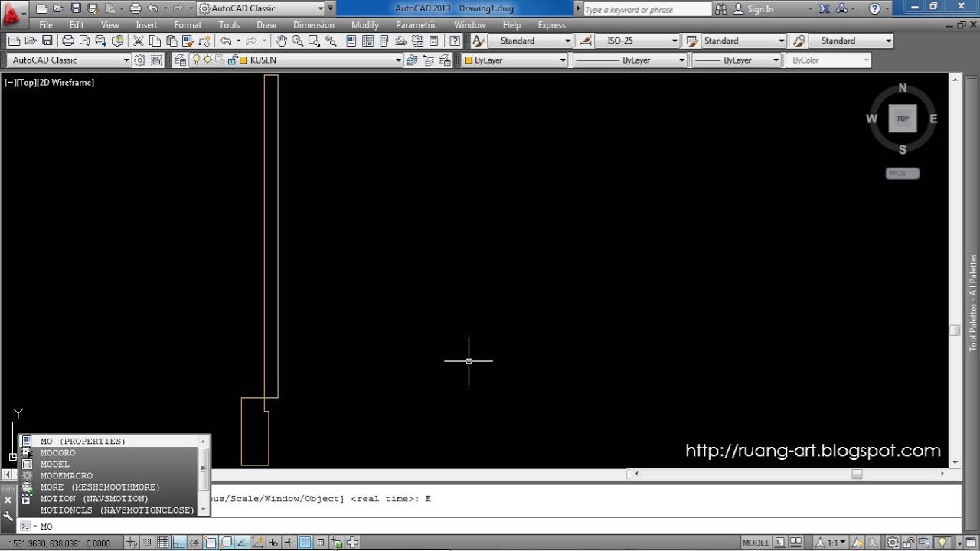Click Sign In link
The height and width of the screenshot is (551, 980).
(760, 9)
